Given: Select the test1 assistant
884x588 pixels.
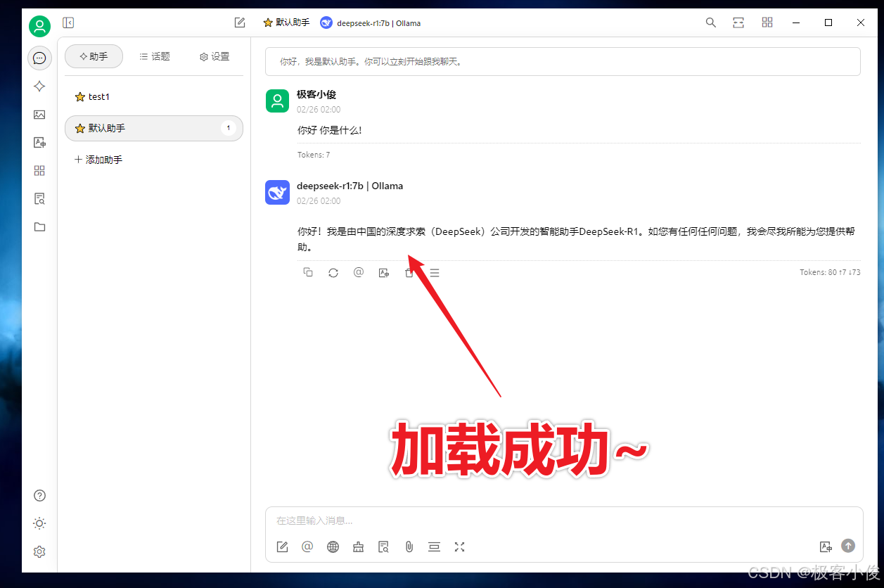Looking at the screenshot, I should tap(154, 97).
